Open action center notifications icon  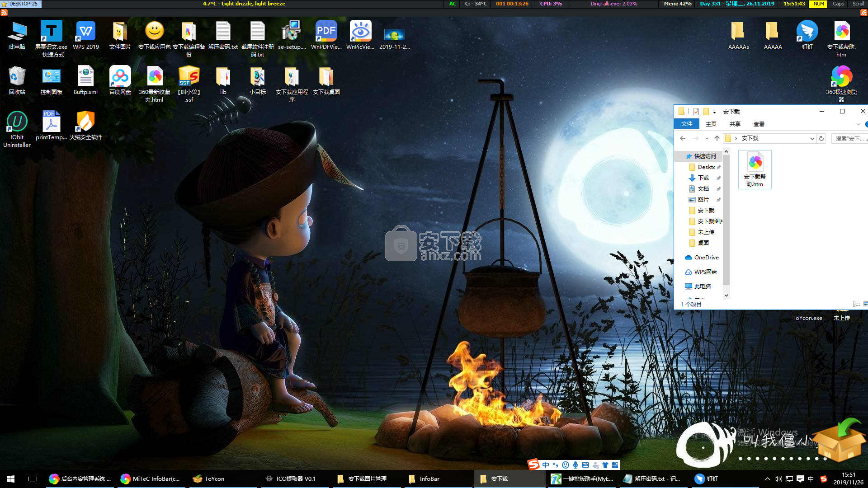800,479
